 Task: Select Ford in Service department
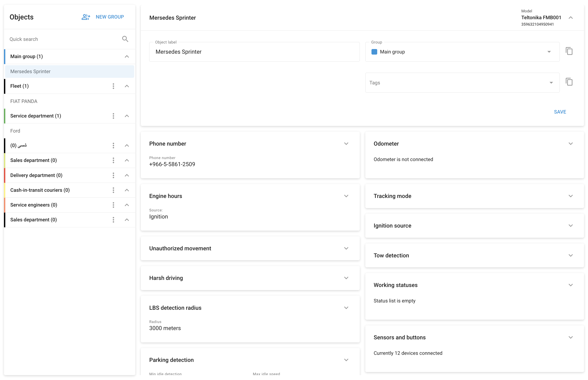15,131
